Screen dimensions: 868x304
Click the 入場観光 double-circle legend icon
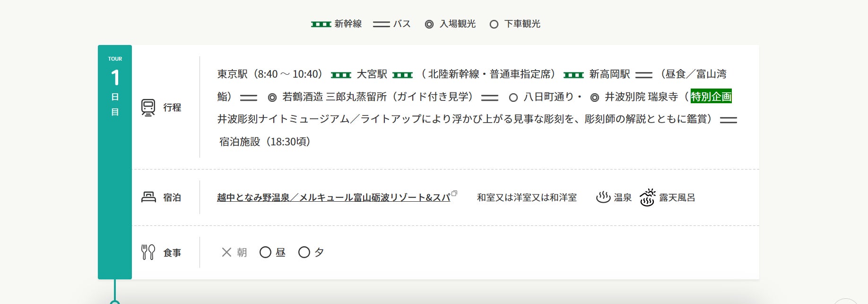[429, 24]
